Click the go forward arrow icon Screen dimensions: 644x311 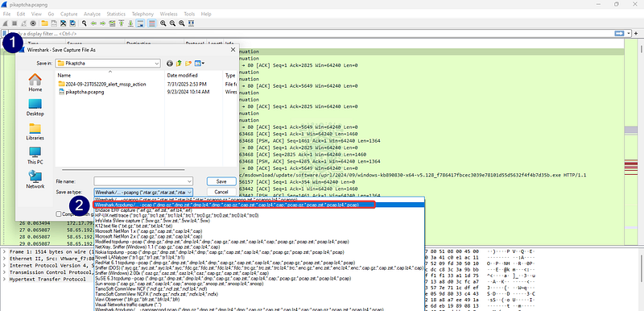click(x=103, y=23)
